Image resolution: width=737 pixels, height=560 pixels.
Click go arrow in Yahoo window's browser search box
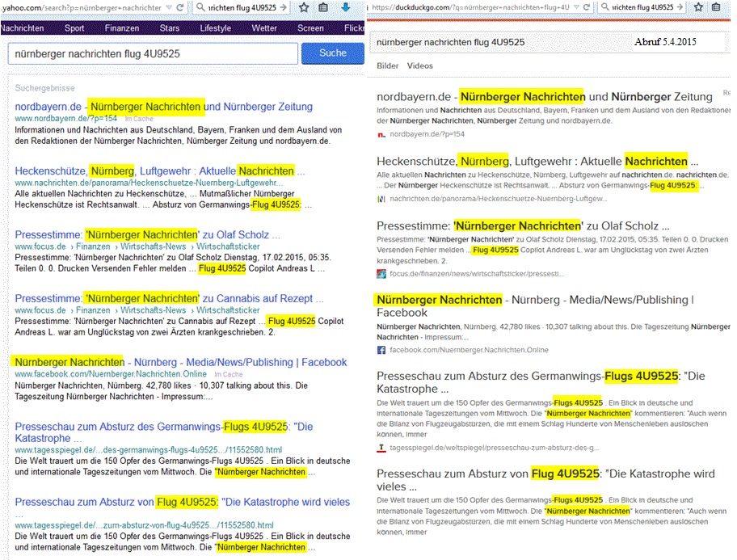(283, 7)
